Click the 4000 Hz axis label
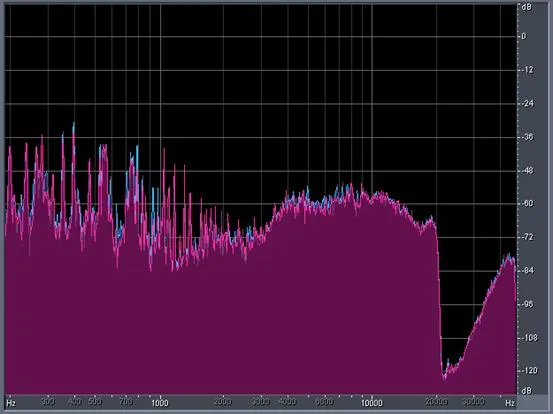 tap(287, 402)
